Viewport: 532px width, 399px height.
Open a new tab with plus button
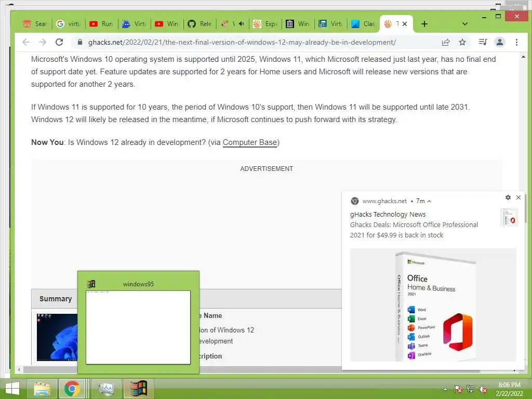click(424, 24)
